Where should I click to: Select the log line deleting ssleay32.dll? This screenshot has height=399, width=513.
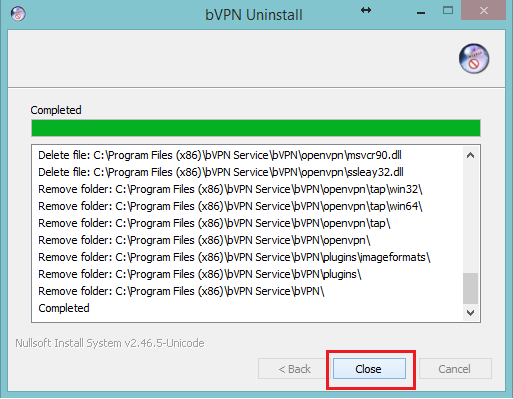pos(221,172)
